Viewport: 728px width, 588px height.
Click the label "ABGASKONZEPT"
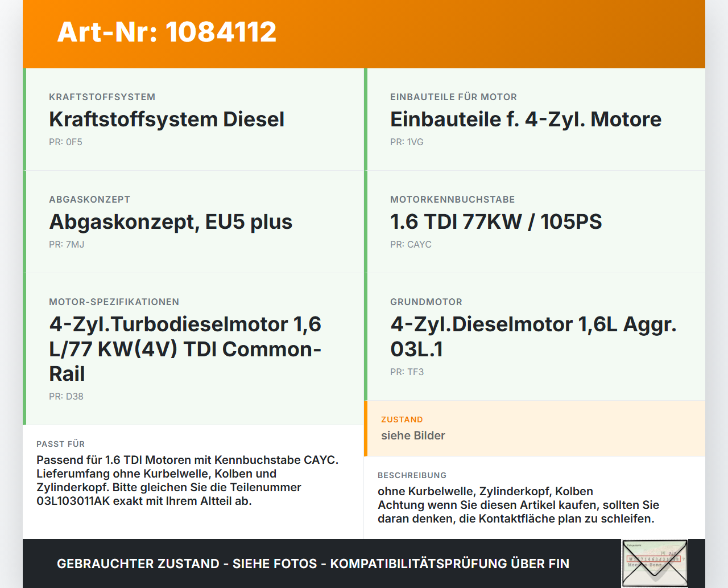[90, 199]
